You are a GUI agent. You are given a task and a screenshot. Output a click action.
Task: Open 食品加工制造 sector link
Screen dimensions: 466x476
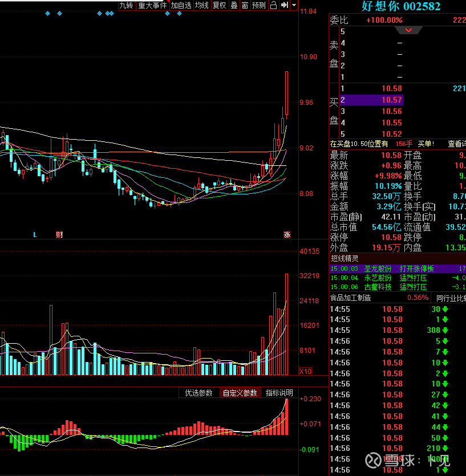[351, 298]
